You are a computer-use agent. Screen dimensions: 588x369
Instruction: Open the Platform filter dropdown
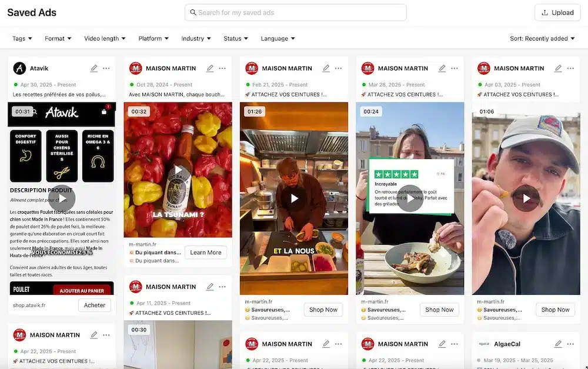click(153, 38)
